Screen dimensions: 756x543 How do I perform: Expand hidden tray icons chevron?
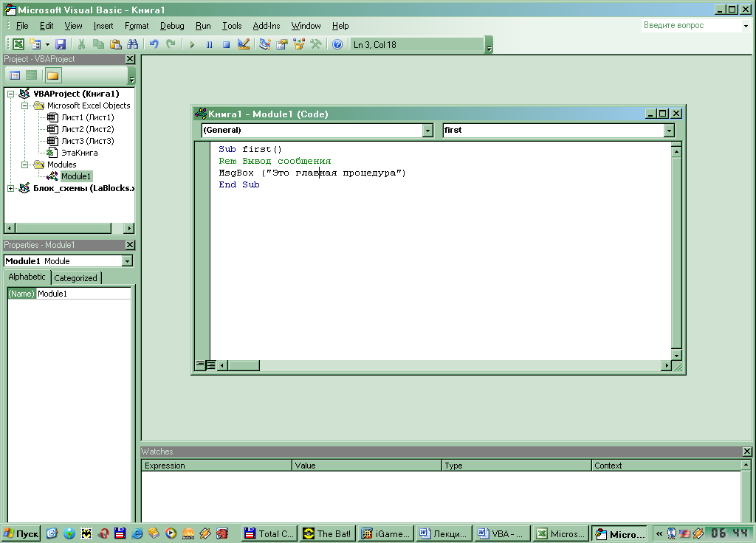tap(659, 533)
